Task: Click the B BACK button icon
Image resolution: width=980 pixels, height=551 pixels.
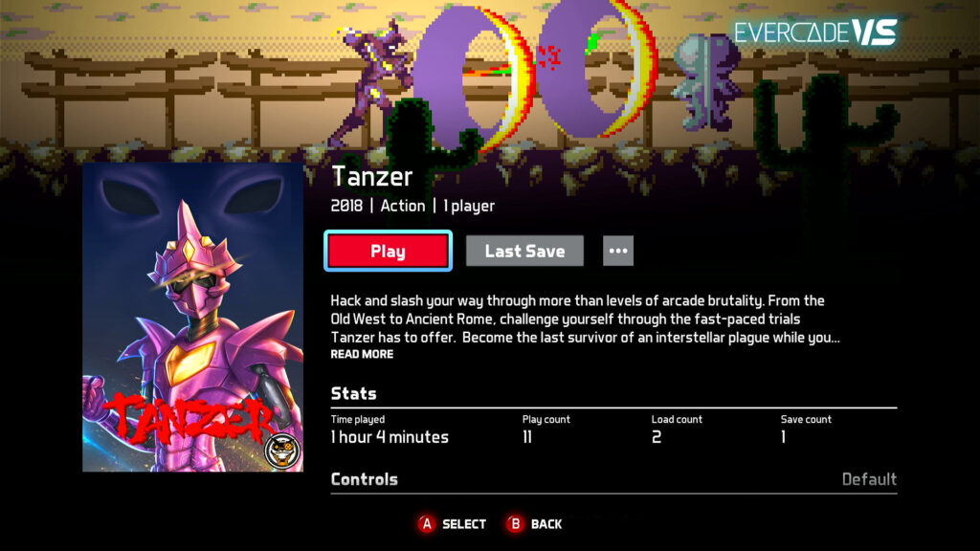Action: click(x=515, y=524)
